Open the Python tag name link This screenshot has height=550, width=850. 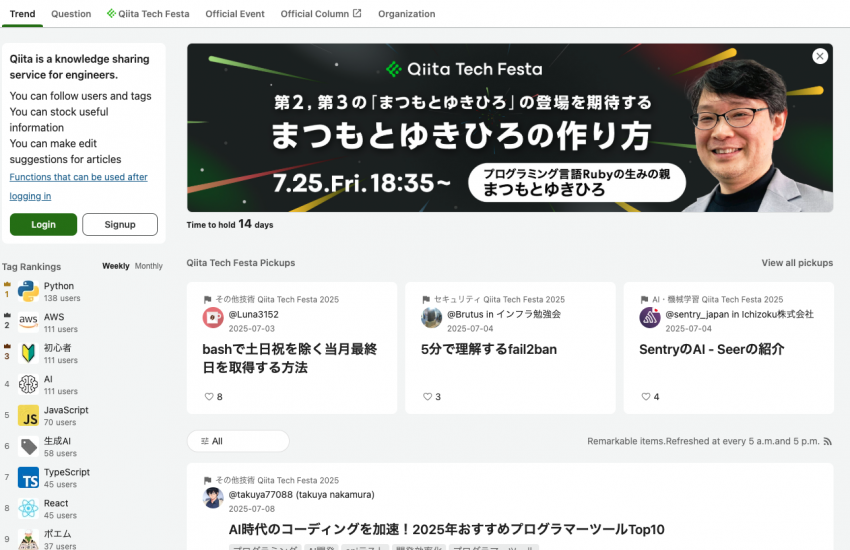coord(59,286)
